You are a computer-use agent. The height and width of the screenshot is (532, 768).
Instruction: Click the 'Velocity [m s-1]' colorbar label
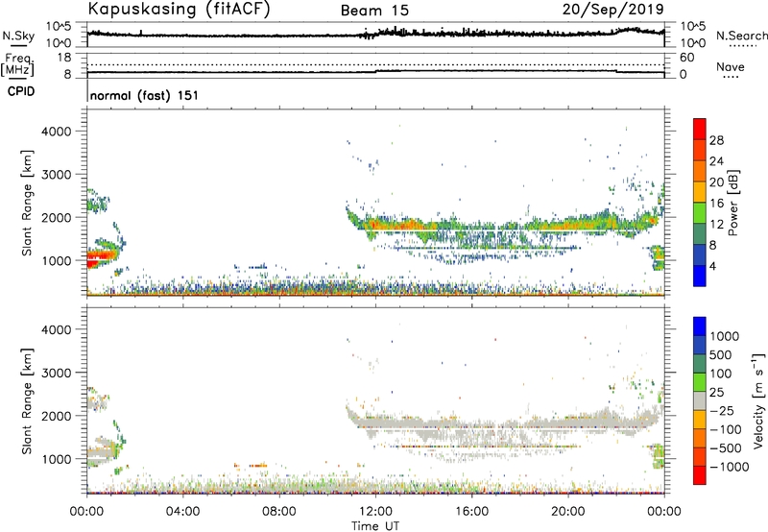[758, 400]
